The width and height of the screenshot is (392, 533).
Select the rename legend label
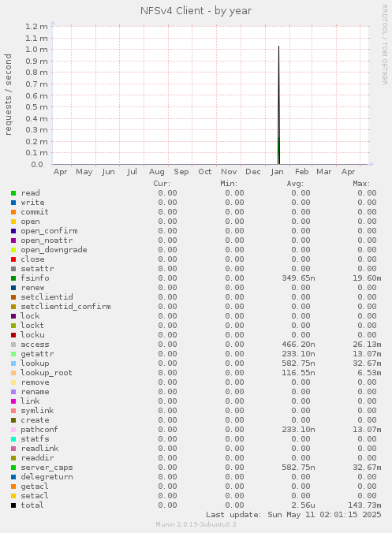pyautogui.click(x=35, y=392)
